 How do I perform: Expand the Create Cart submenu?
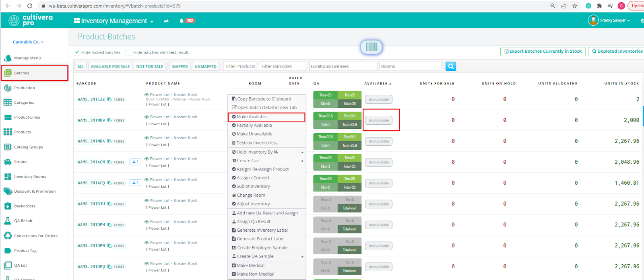267,161
